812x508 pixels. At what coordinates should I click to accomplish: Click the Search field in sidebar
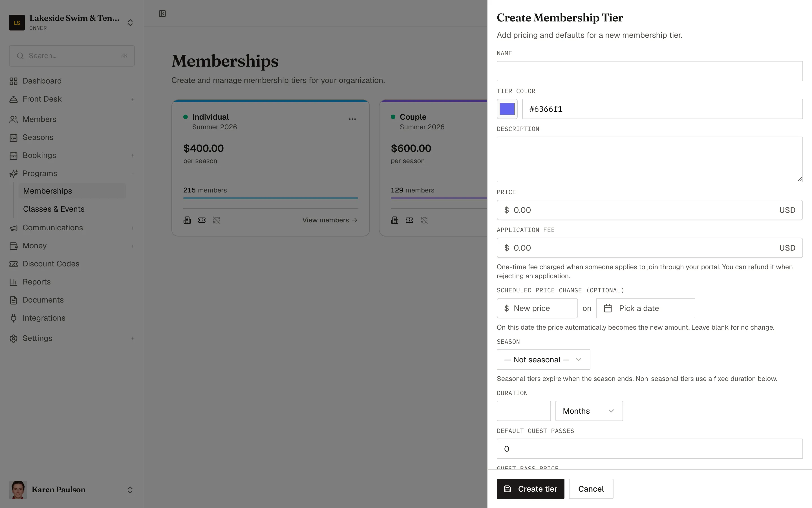72,56
